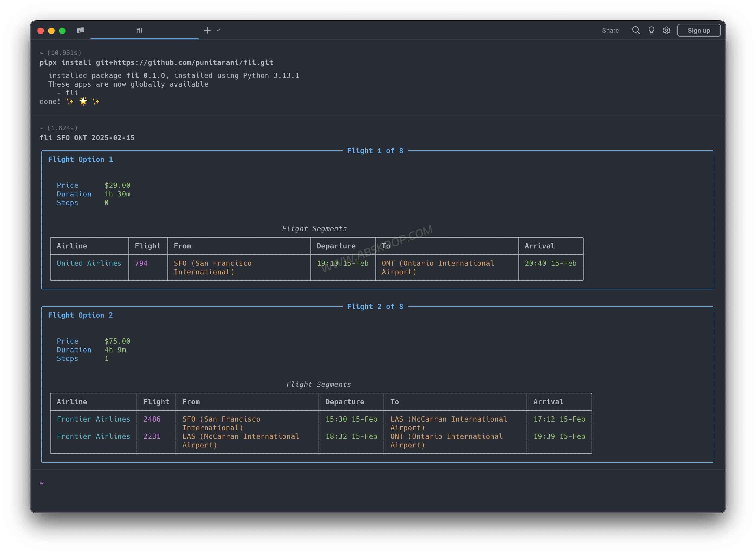Image resolution: width=756 pixels, height=553 pixels.
Task: Click the fli SFO ONT 2025-02-15 command
Action: (x=87, y=138)
